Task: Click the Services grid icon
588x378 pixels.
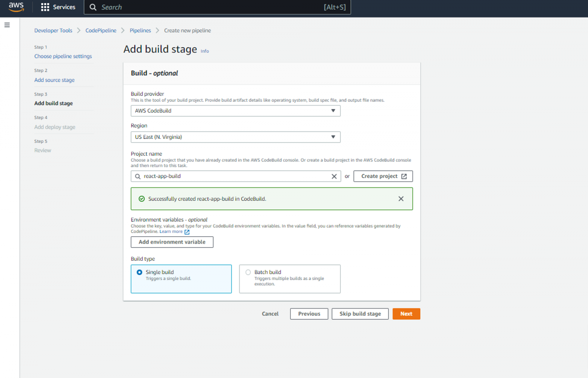Action: pos(45,7)
